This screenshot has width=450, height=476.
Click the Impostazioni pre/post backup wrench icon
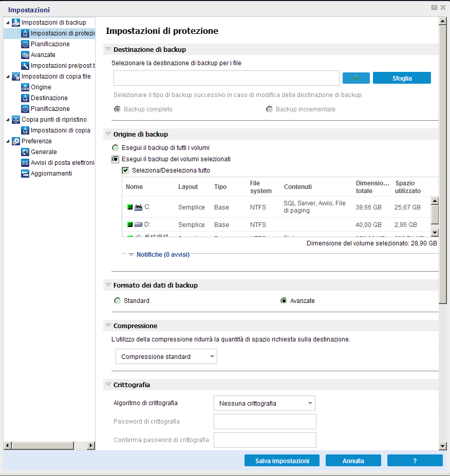pyautogui.click(x=24, y=65)
